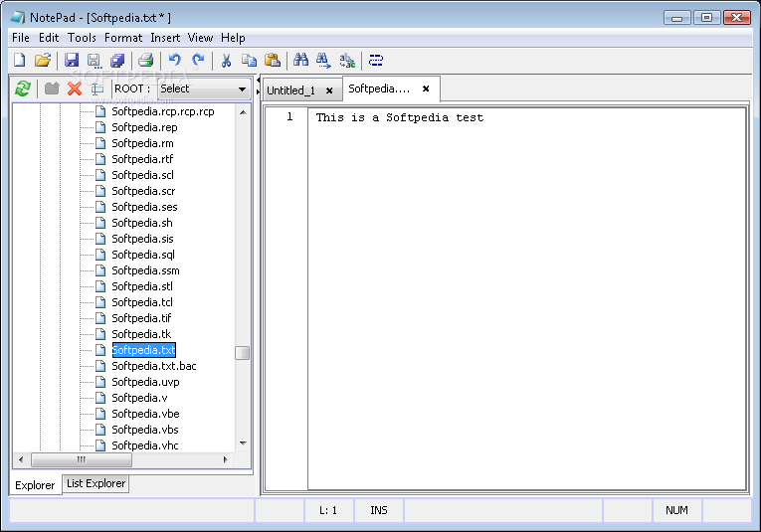Image resolution: width=761 pixels, height=532 pixels.
Task: Refresh the explorer with the green arrows icon
Action: pyautogui.click(x=22, y=89)
